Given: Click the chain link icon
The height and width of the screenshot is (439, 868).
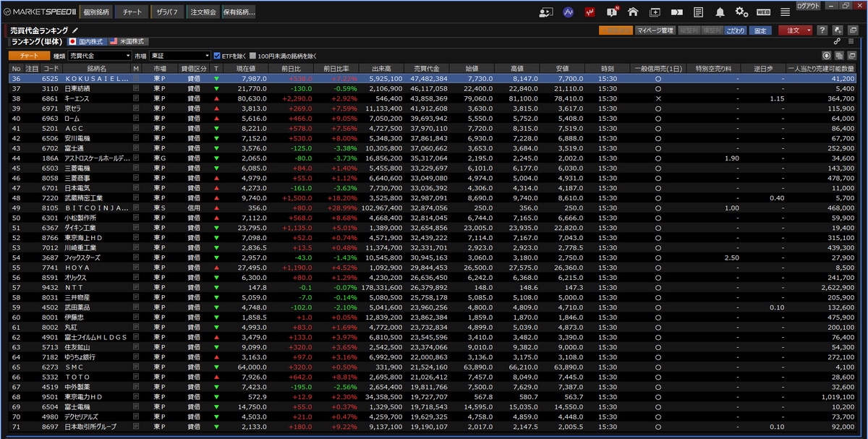Looking at the screenshot, I should (838, 42).
